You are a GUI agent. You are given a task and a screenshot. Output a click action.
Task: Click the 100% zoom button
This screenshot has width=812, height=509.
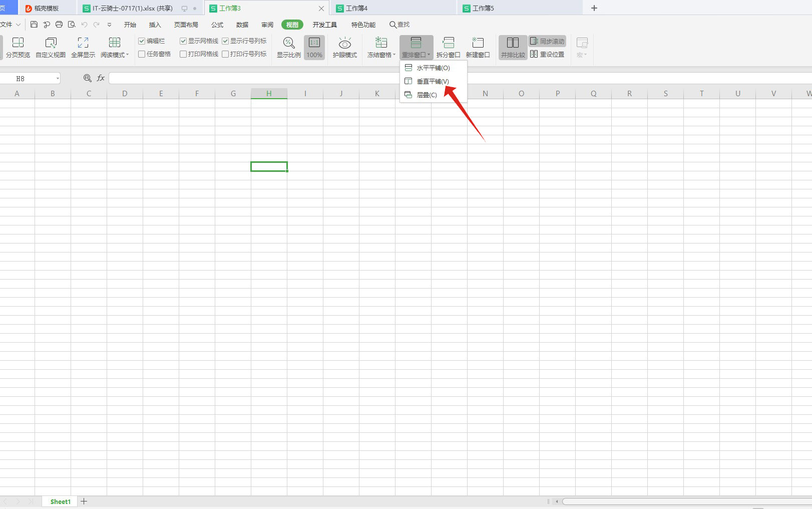[314, 48]
